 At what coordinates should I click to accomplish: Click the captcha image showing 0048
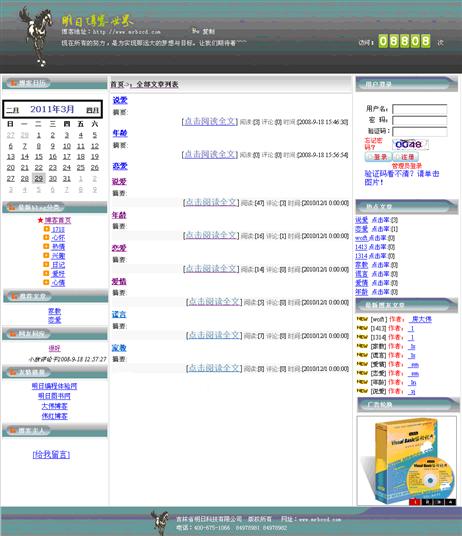[410, 144]
